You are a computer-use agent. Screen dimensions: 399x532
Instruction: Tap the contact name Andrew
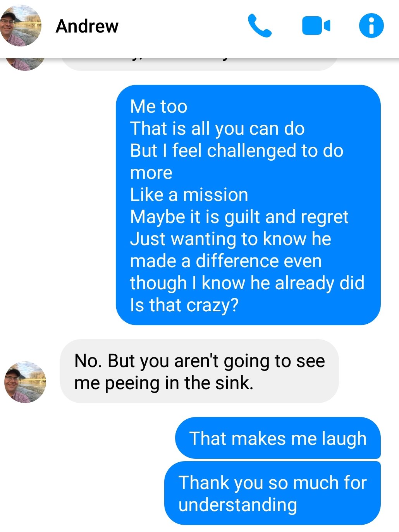pyautogui.click(x=87, y=26)
